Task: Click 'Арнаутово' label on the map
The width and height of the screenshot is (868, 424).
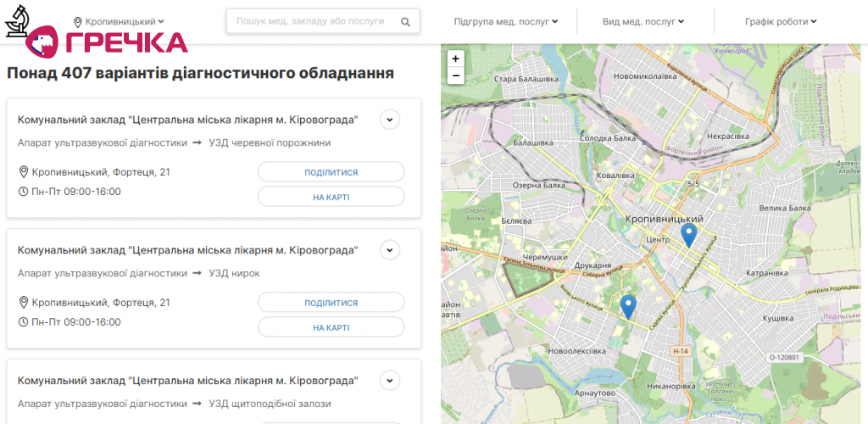Action: point(596,393)
